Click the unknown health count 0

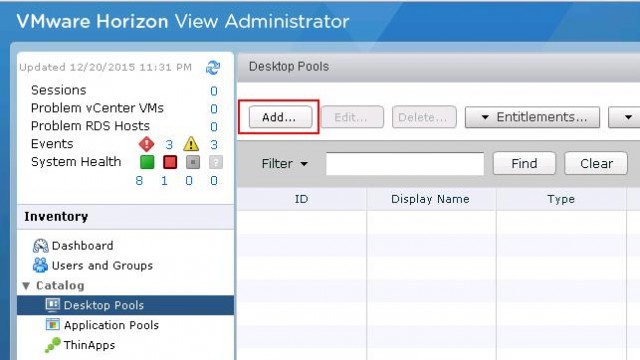point(213,181)
